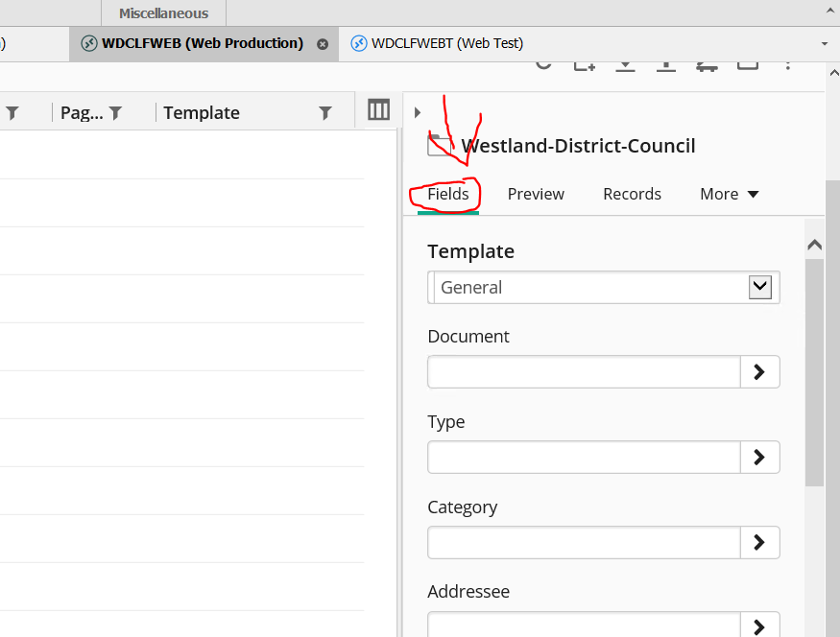840x637 pixels.
Task: Open the tab overflow dropdown arrow
Action: tap(825, 44)
